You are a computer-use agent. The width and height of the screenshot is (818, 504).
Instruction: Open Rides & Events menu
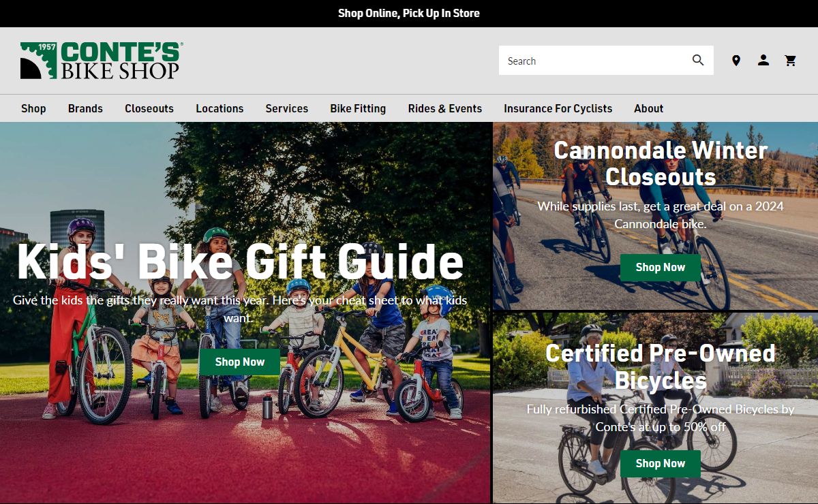pyautogui.click(x=445, y=108)
